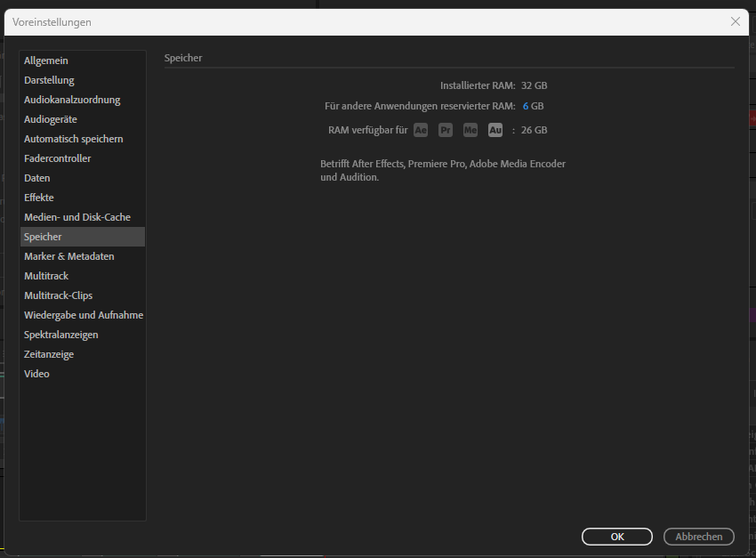Click the Premiere Pro (Pr) icon

point(446,130)
